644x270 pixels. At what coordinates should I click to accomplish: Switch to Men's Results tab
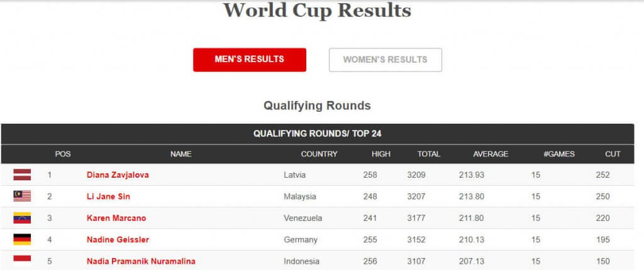click(250, 60)
